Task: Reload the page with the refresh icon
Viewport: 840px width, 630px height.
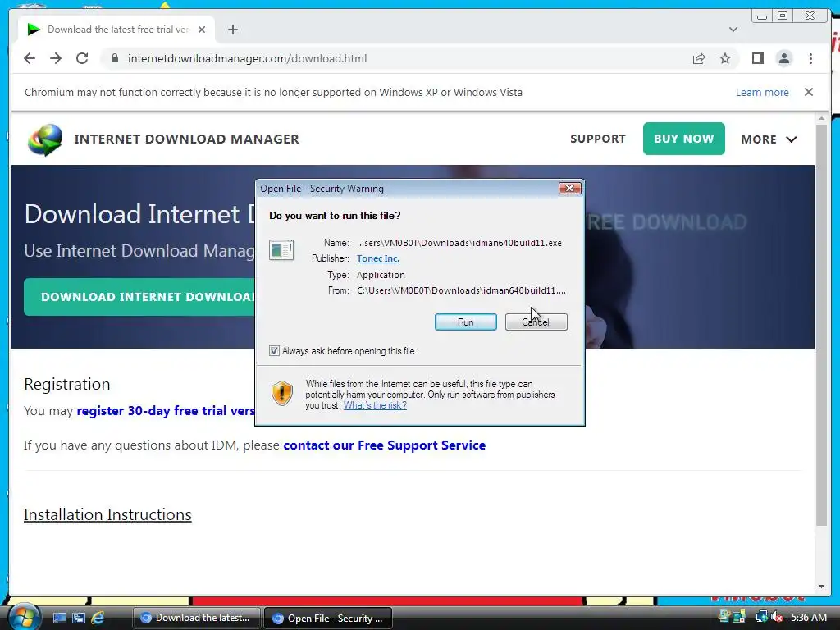Action: [x=82, y=58]
